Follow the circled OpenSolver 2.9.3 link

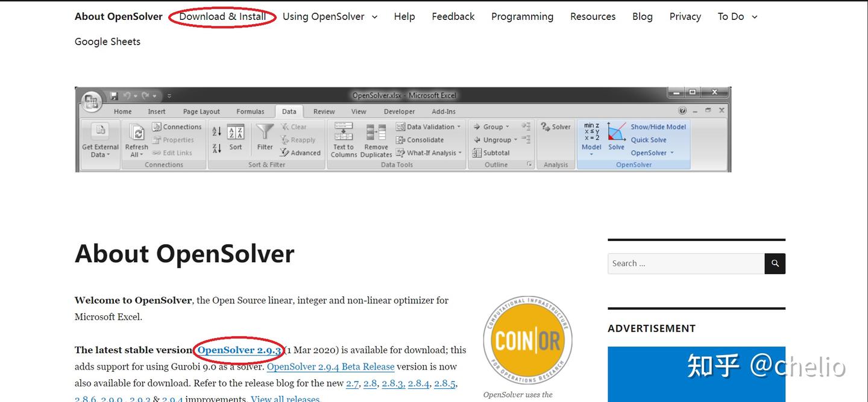238,350
